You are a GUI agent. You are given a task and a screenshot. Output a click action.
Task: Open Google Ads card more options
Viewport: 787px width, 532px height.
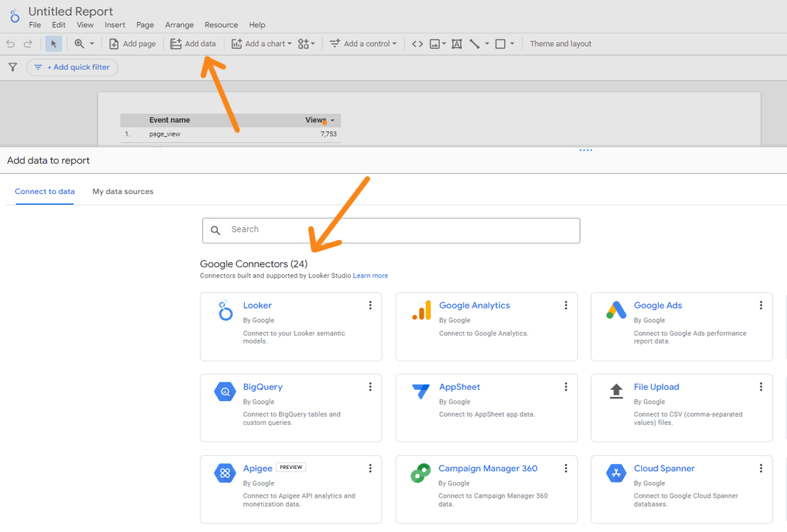pyautogui.click(x=761, y=305)
